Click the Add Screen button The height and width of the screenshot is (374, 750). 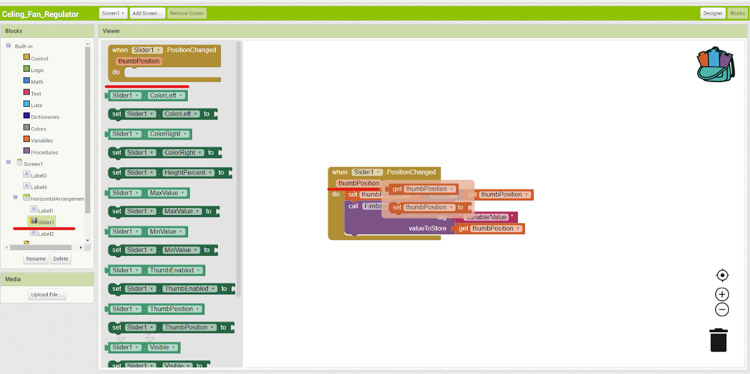[147, 13]
